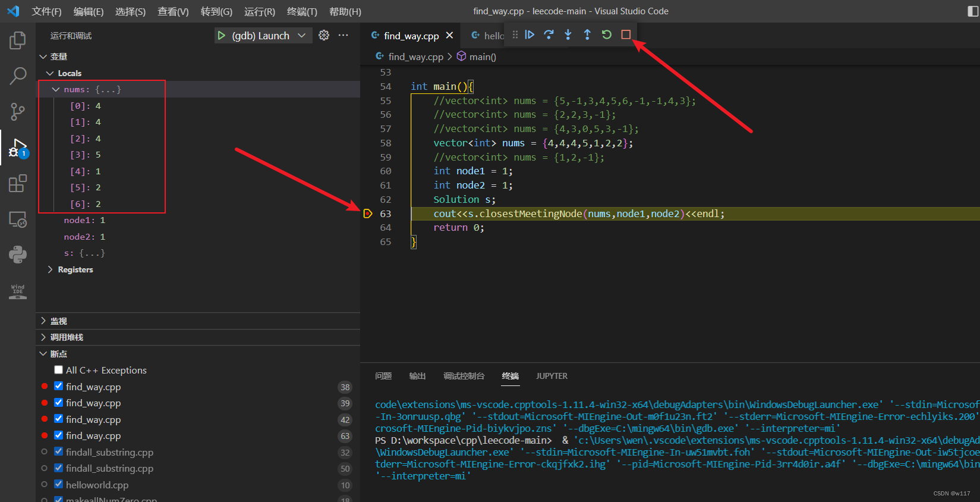Toggle find_way.cpp breakpoint at line 38

58,386
